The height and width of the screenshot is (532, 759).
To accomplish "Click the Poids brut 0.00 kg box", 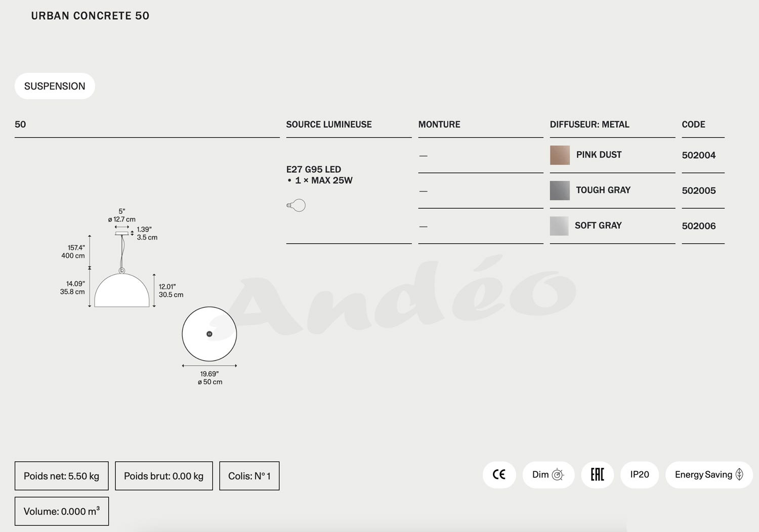I will [x=164, y=476].
